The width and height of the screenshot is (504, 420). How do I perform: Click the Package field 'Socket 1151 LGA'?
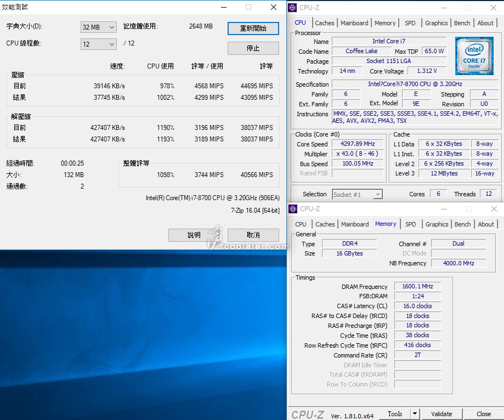pos(389,61)
